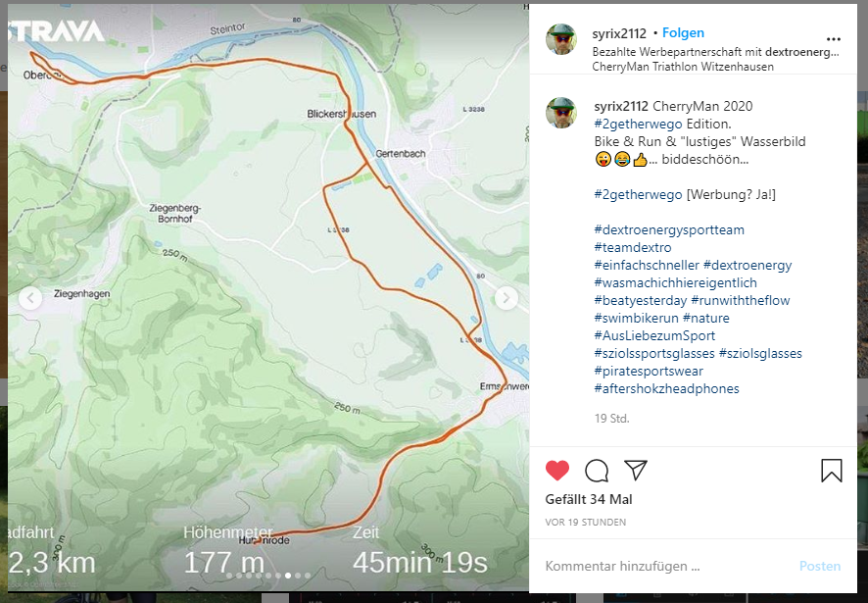Image resolution: width=868 pixels, height=603 pixels.
Task: Open three-dot more options menu
Action: [833, 39]
